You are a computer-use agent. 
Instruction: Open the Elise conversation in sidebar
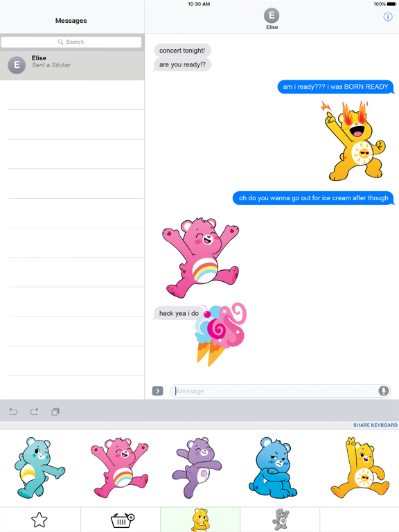72,65
